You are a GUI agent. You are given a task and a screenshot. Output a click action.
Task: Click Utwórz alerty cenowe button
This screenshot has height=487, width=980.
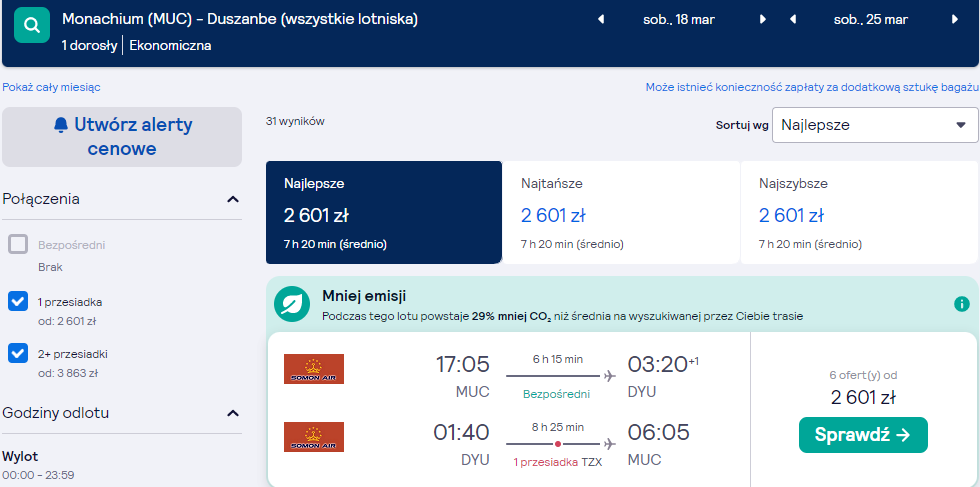[x=122, y=137]
